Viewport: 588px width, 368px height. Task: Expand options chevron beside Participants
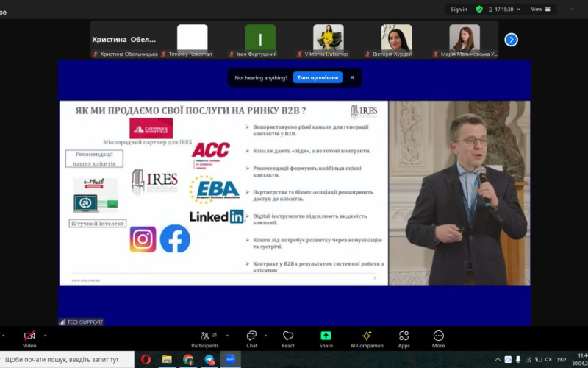227,336
